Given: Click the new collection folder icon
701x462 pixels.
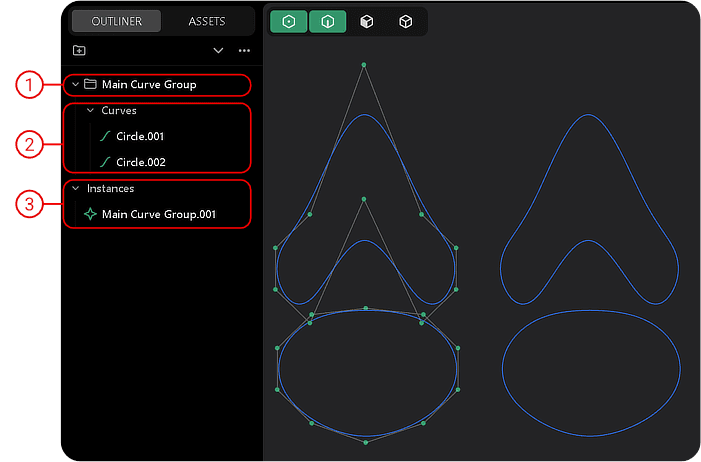Looking at the screenshot, I should coord(79,50).
